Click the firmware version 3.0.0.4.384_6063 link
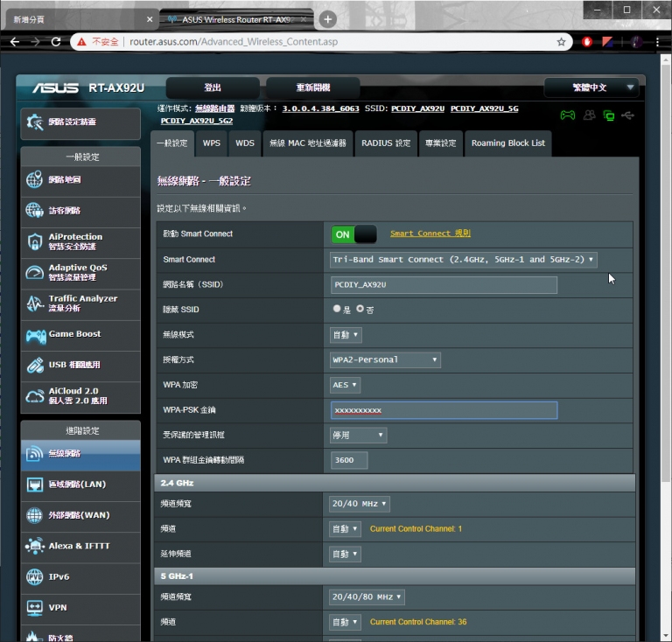The height and width of the screenshot is (642, 672). pos(320,108)
